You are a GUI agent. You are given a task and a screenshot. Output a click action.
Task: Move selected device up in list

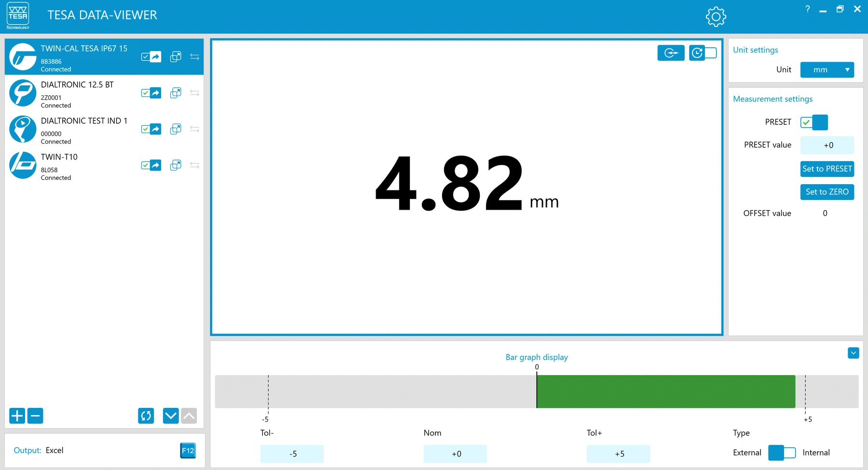click(x=189, y=416)
